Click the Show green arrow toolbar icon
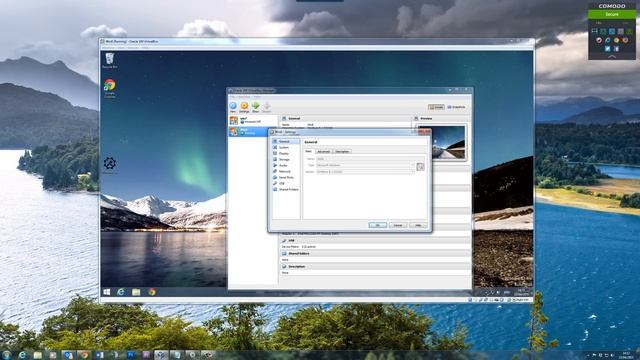This screenshot has height=360, width=640. tap(256, 107)
